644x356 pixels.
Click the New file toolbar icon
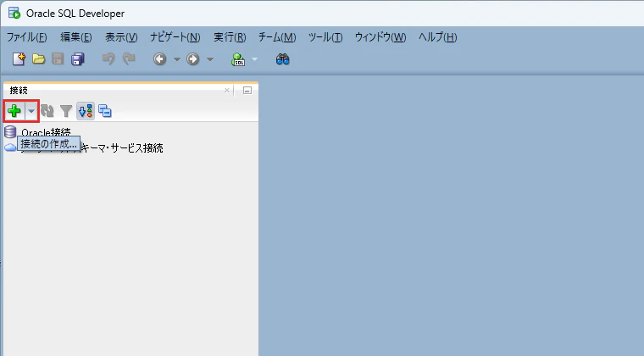point(19,59)
